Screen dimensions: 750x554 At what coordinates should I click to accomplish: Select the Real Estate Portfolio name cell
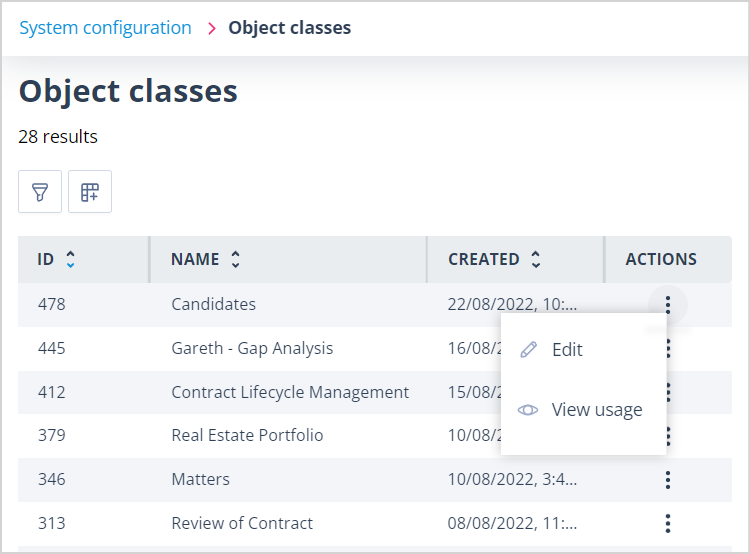tap(247, 435)
